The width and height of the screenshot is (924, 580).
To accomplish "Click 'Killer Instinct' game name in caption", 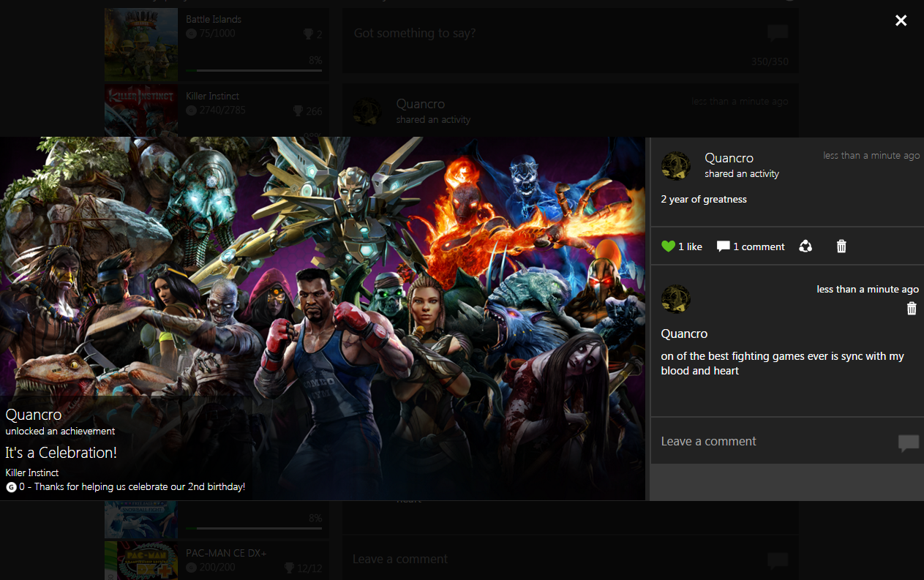I will (32, 472).
